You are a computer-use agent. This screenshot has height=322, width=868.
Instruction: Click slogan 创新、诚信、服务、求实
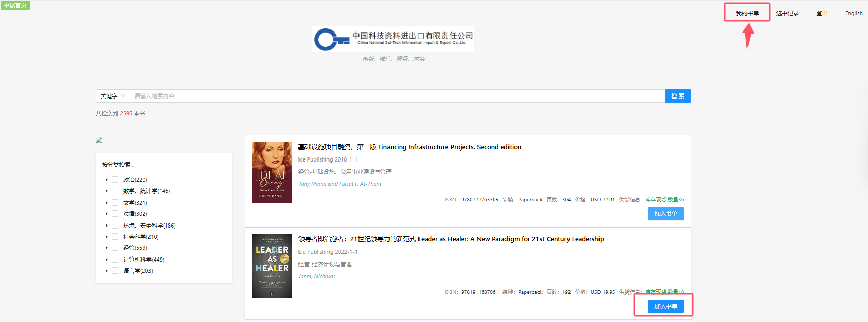394,59
